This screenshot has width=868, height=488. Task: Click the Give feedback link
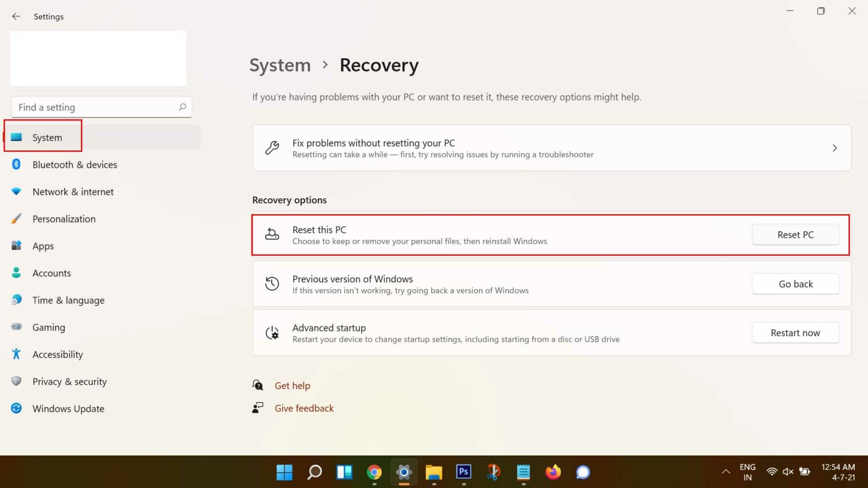coord(304,408)
